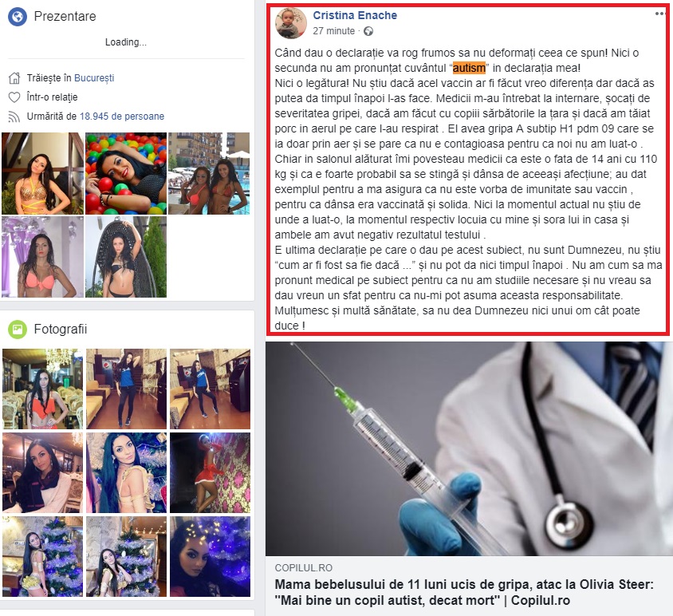The height and width of the screenshot is (616, 673).
Task: Click the green Fotografii section icon
Action: click(18, 330)
